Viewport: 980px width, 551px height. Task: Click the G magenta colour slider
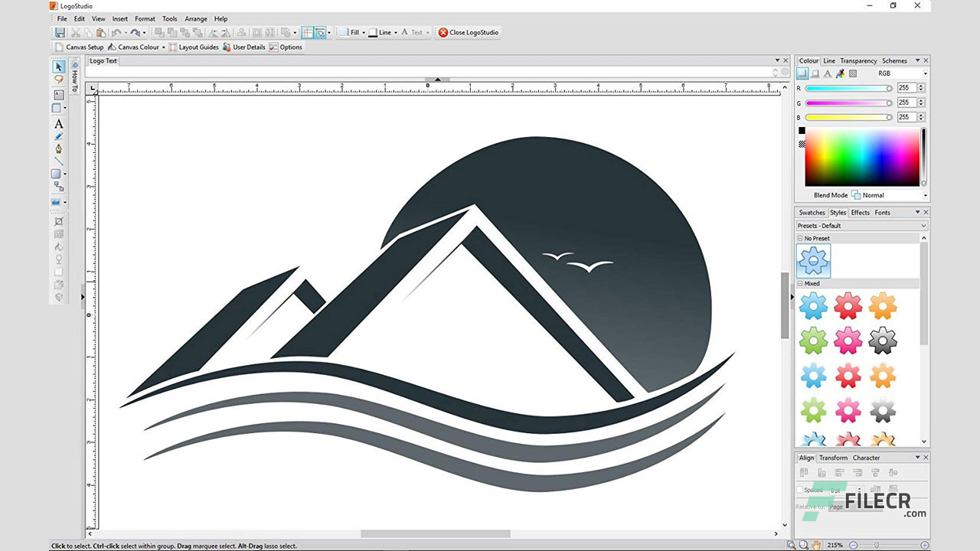(x=848, y=103)
